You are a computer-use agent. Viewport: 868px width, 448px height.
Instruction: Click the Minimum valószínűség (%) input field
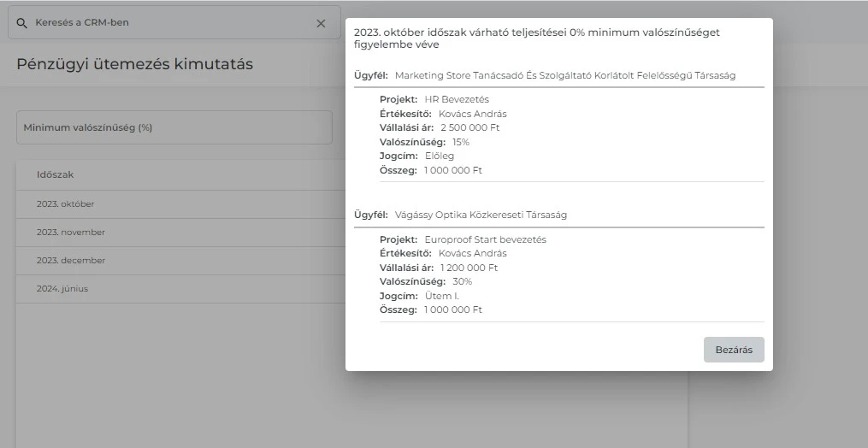pos(174,127)
